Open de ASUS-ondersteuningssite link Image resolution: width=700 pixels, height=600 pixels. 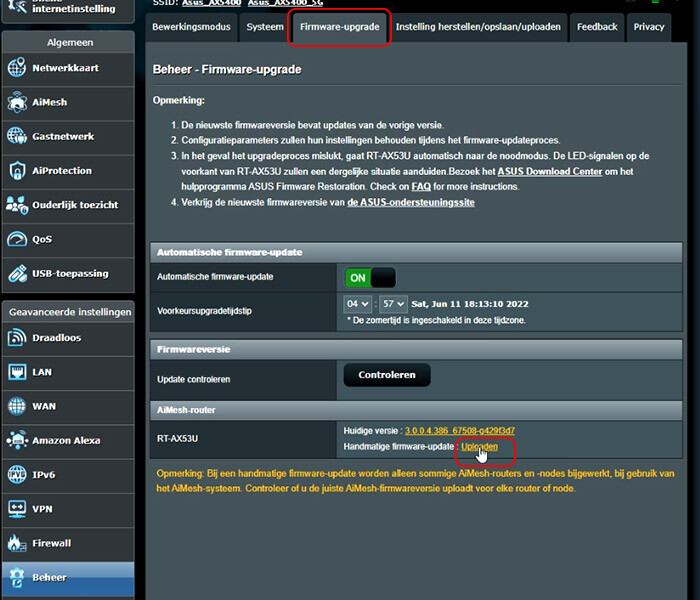click(x=411, y=202)
